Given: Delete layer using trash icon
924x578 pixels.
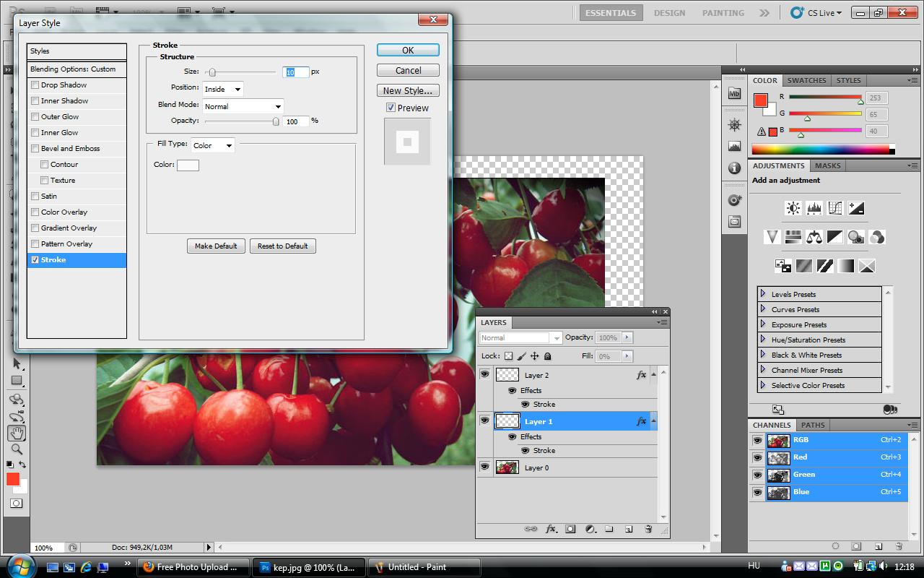Looking at the screenshot, I should coord(648,529).
